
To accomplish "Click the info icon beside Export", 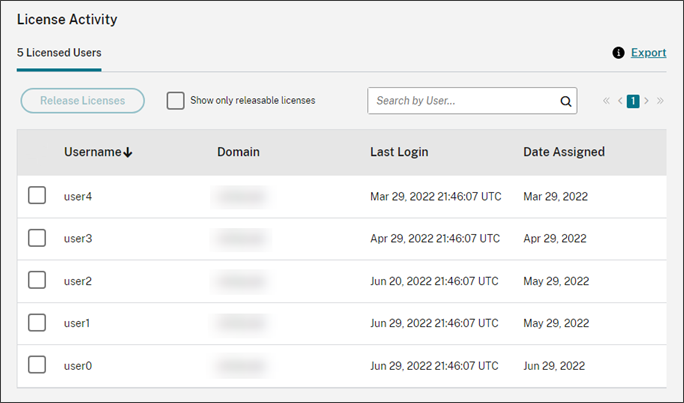I will point(619,53).
